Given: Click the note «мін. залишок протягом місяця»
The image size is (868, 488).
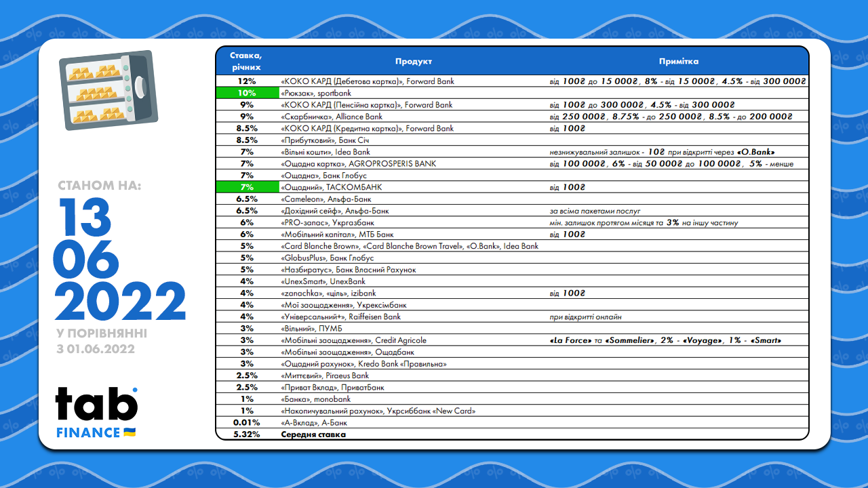Looking at the screenshot, I should (x=644, y=222).
